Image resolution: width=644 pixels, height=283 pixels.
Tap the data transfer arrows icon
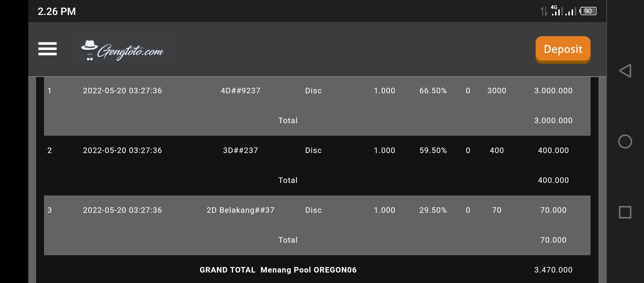(544, 11)
